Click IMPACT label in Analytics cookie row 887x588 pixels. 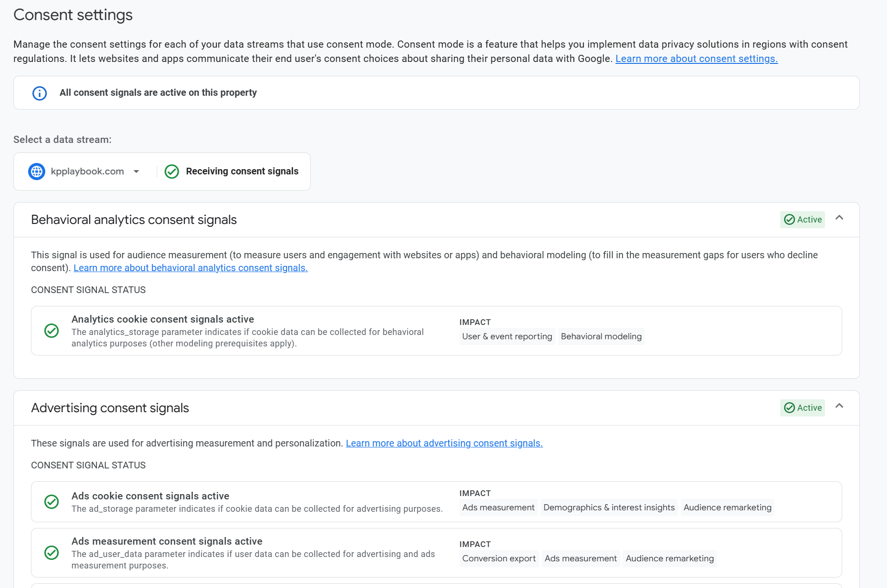pos(475,323)
